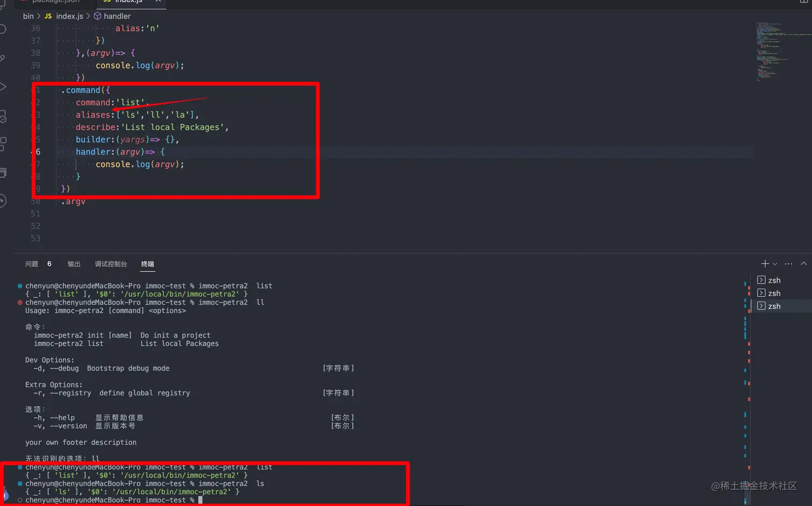Click 'immoc-petra2 init [name]' in terminal output
The height and width of the screenshot is (506, 812).
click(83, 335)
